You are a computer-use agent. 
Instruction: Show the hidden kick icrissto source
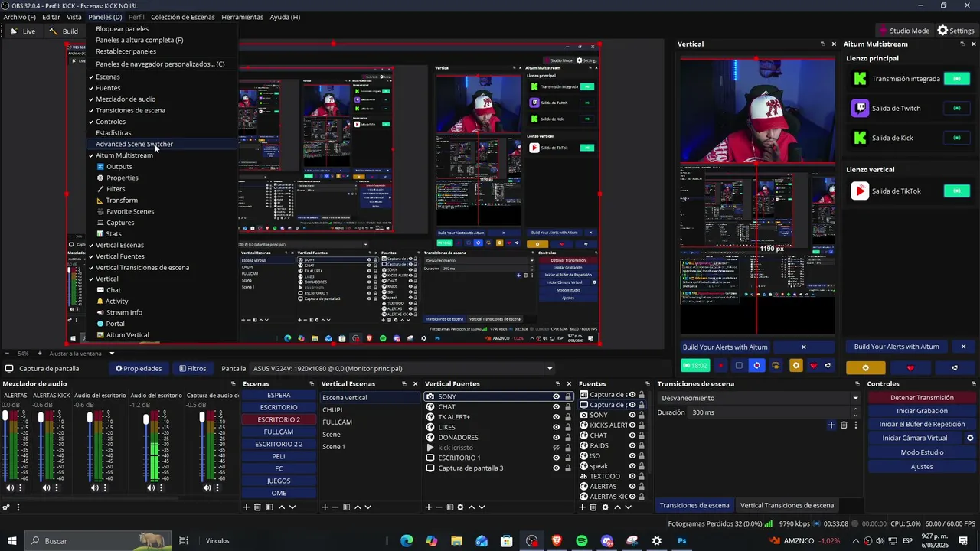[x=557, y=448]
